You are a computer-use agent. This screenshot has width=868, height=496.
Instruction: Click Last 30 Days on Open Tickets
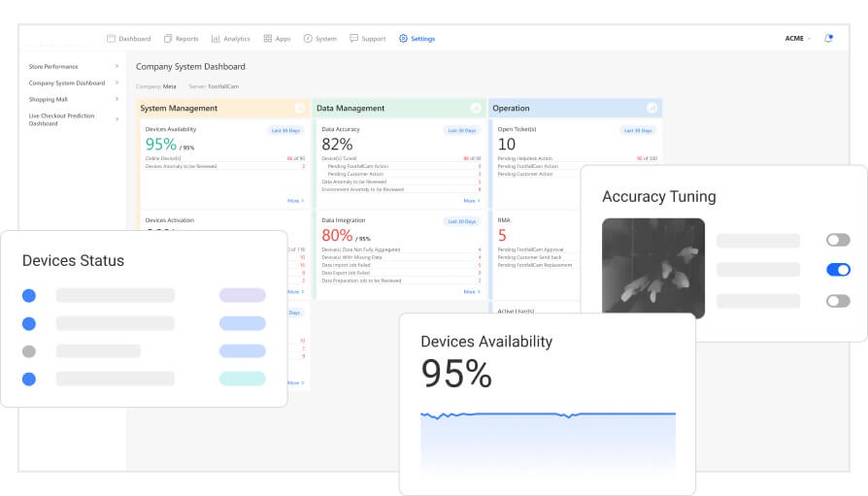point(639,130)
